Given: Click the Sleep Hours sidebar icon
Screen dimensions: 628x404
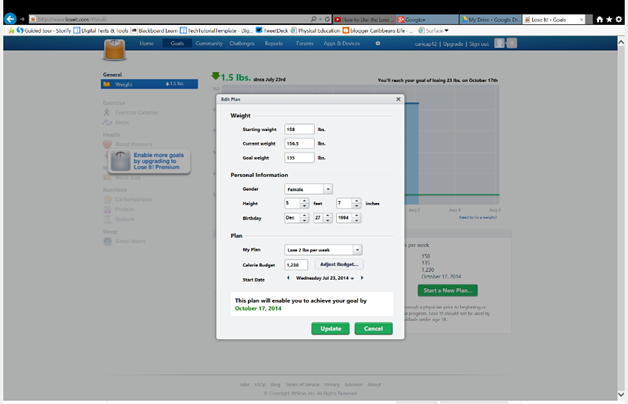Looking at the screenshot, I should (x=107, y=241).
